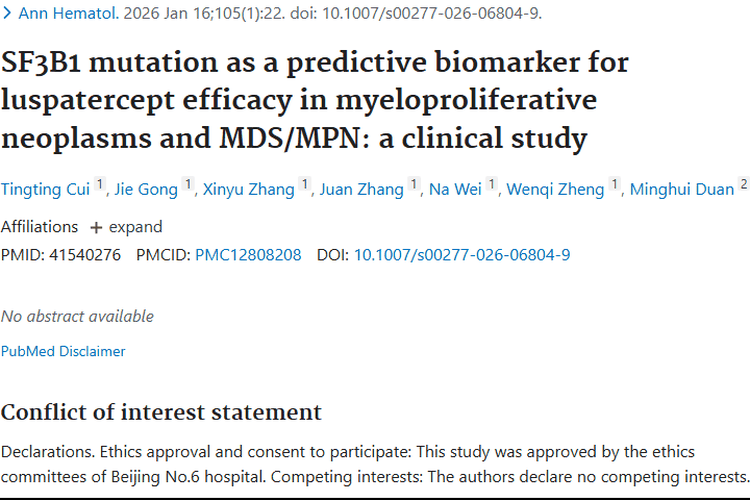Click affiliation superscript 1 after Juan Zhang
This screenshot has width=750, height=500.
pos(413,184)
